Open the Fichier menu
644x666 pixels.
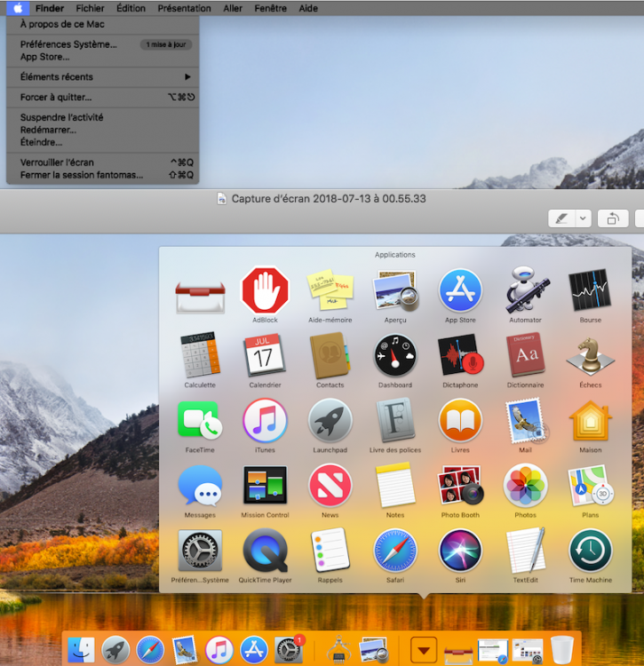[90, 8]
